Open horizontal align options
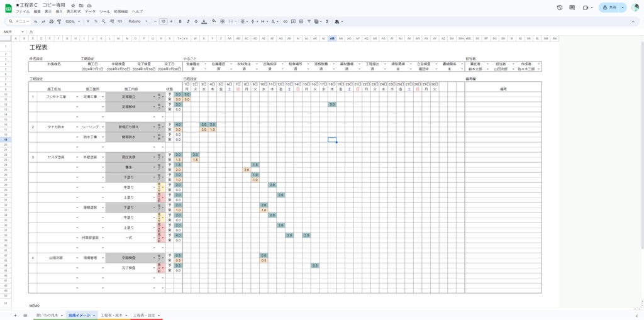 pos(243,21)
